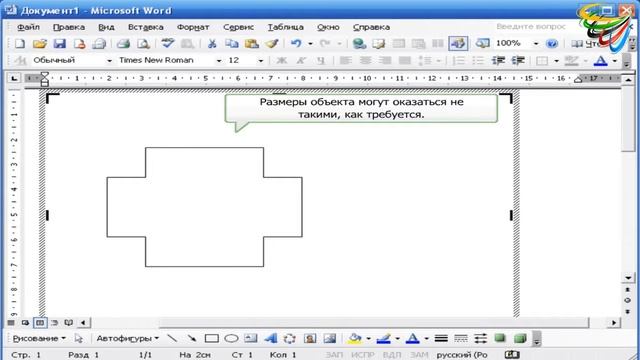The image size is (640, 360).
Task: Click the Print printer icon
Action: click(x=123, y=43)
